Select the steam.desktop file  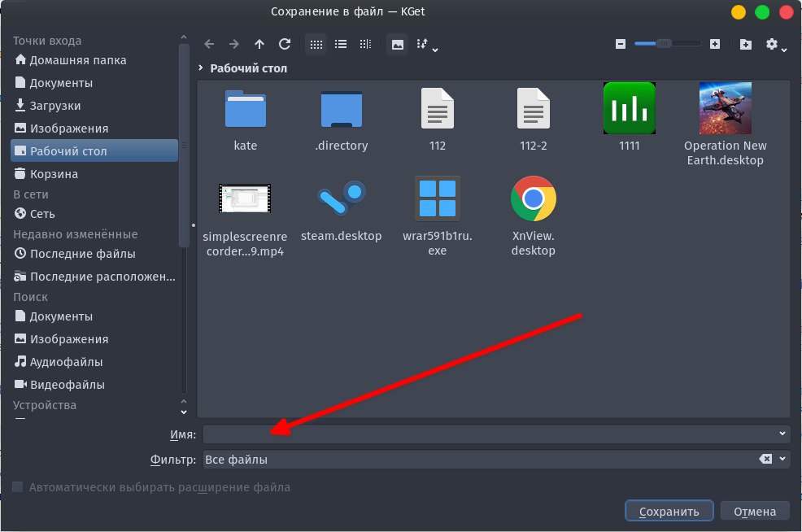[x=341, y=211]
